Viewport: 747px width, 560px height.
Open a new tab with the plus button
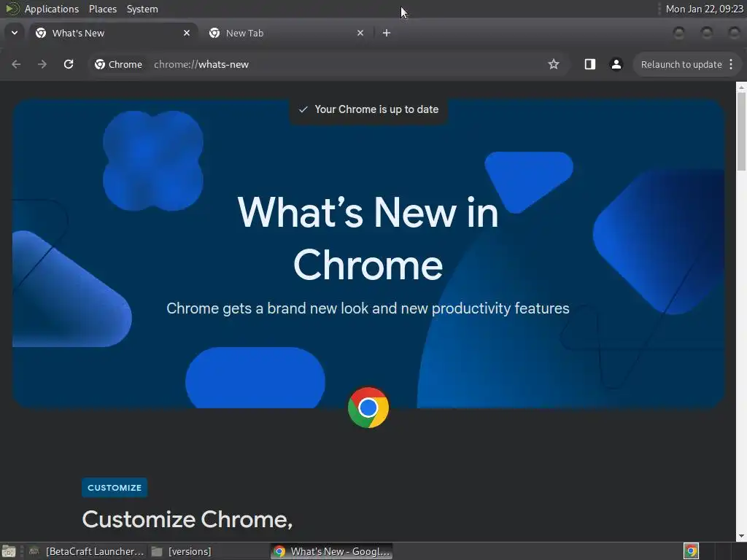coord(387,33)
